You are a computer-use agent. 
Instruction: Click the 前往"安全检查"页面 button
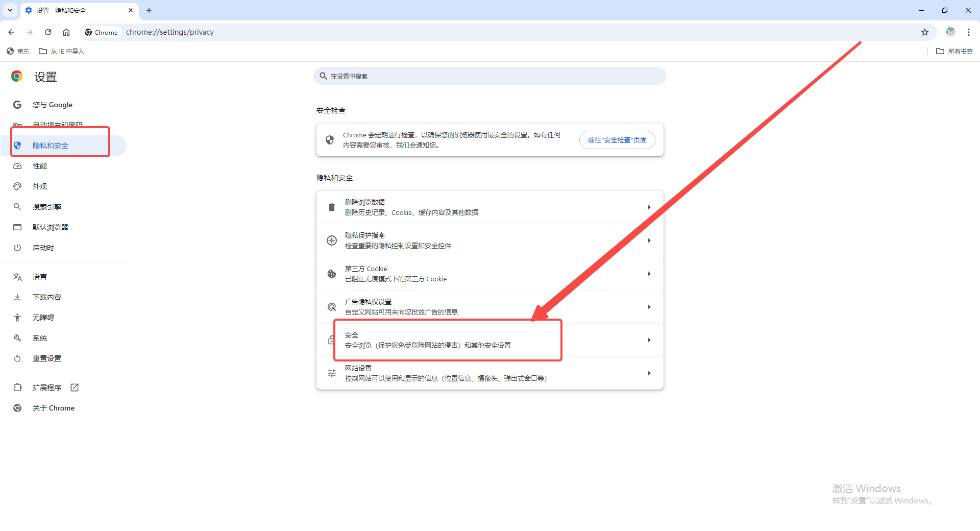[617, 140]
